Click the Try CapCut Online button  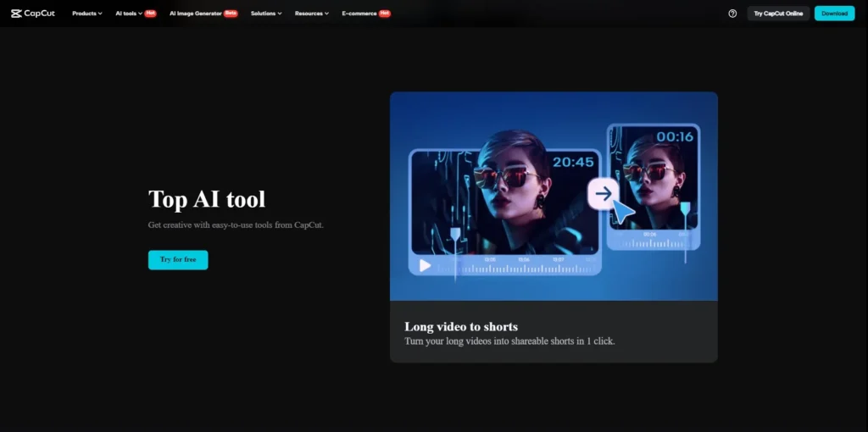[x=778, y=14]
